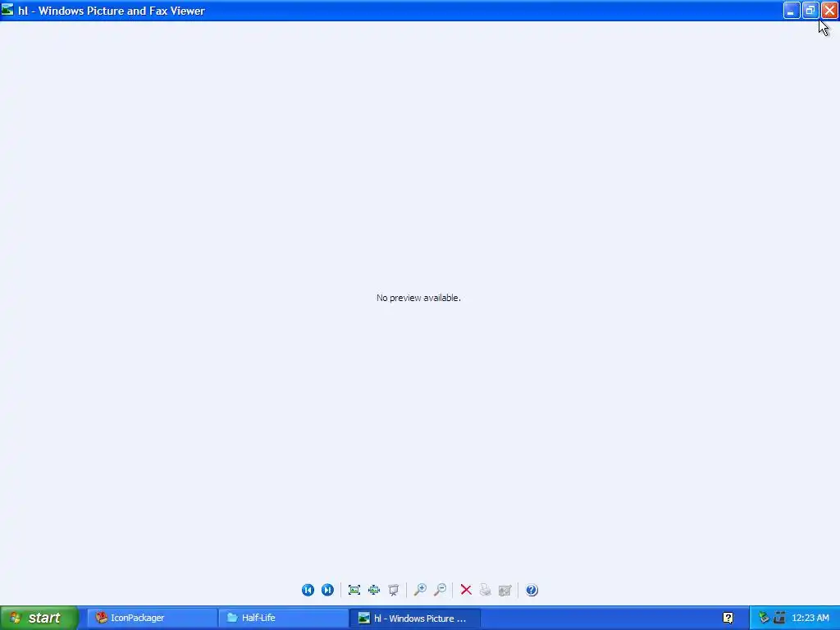Minimize the Picture and Fax Viewer window

click(792, 10)
